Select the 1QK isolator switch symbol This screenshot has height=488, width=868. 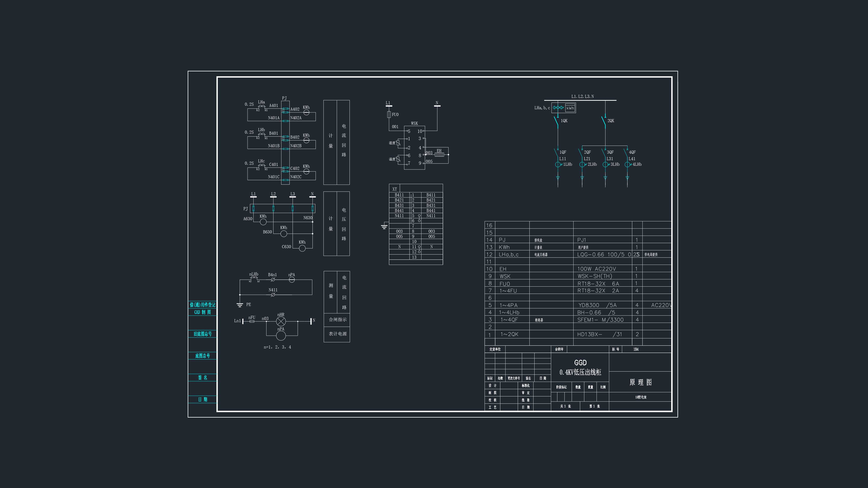[x=556, y=121]
